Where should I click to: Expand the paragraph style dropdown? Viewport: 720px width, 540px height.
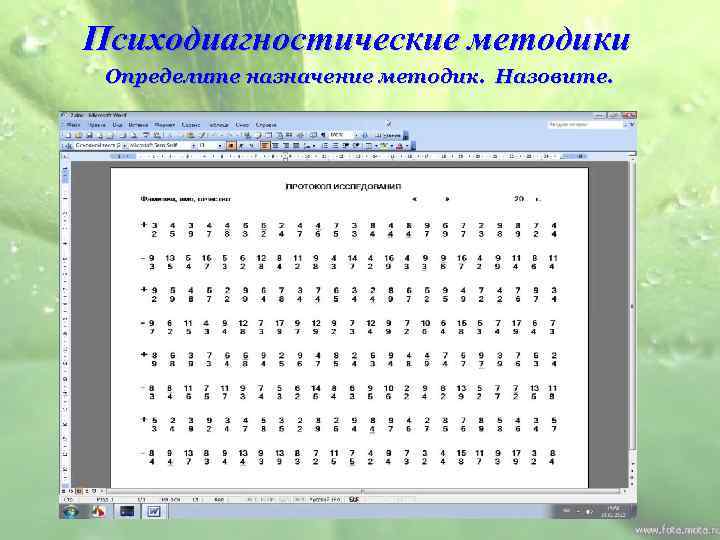(124, 146)
